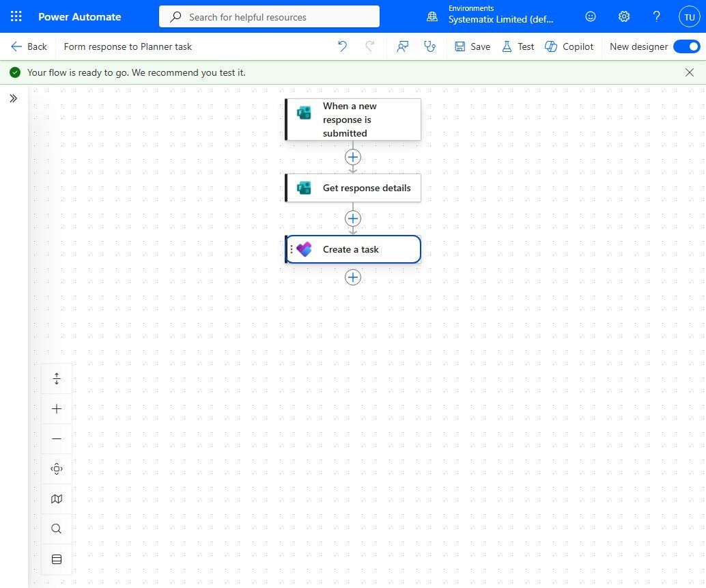Select the When a new response is submitted trigger
Viewport: 706px width, 588px height.
click(353, 120)
